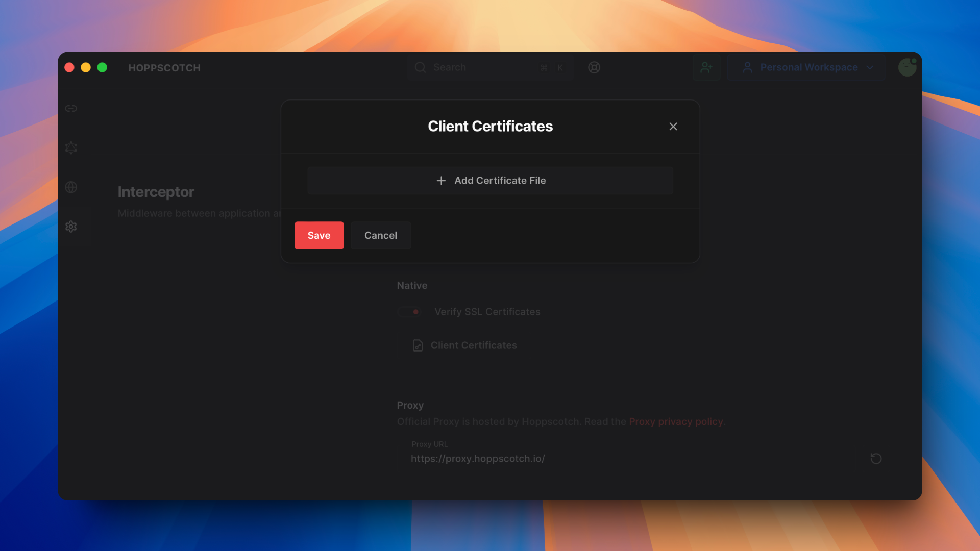Open Settings via the gear sidebar icon
The width and height of the screenshot is (980, 551).
tap(71, 226)
